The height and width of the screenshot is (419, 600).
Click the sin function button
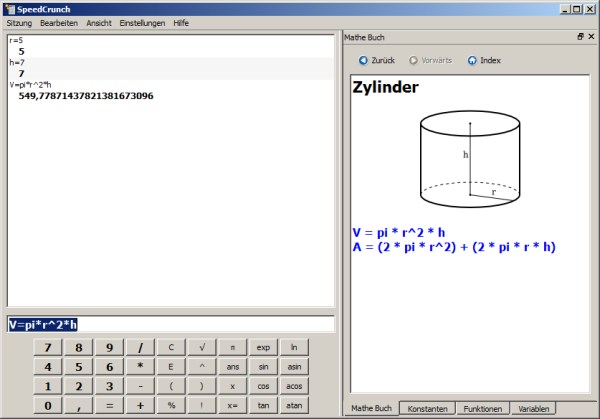coord(263,367)
